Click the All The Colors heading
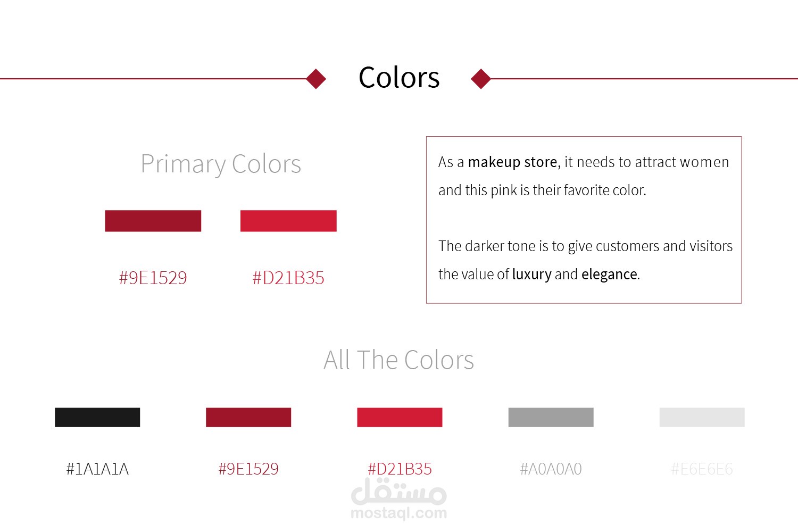Image resolution: width=798 pixels, height=532 pixels. pyautogui.click(x=398, y=360)
